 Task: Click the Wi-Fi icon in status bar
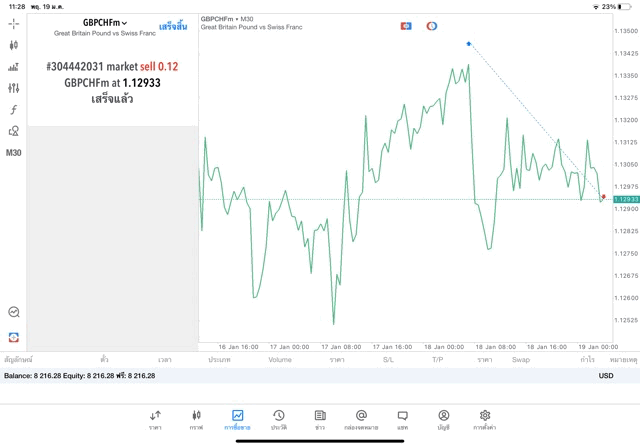pyautogui.click(x=596, y=7)
